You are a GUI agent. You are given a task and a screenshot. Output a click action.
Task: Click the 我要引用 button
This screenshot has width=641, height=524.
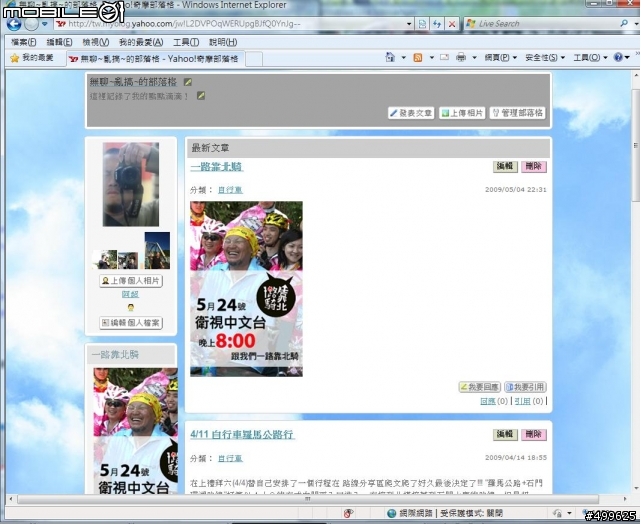525,387
